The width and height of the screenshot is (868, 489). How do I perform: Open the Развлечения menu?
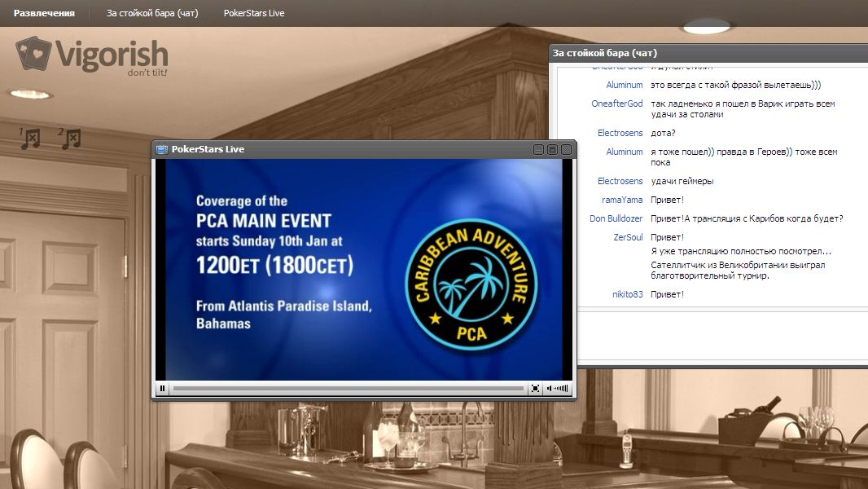pyautogui.click(x=44, y=13)
